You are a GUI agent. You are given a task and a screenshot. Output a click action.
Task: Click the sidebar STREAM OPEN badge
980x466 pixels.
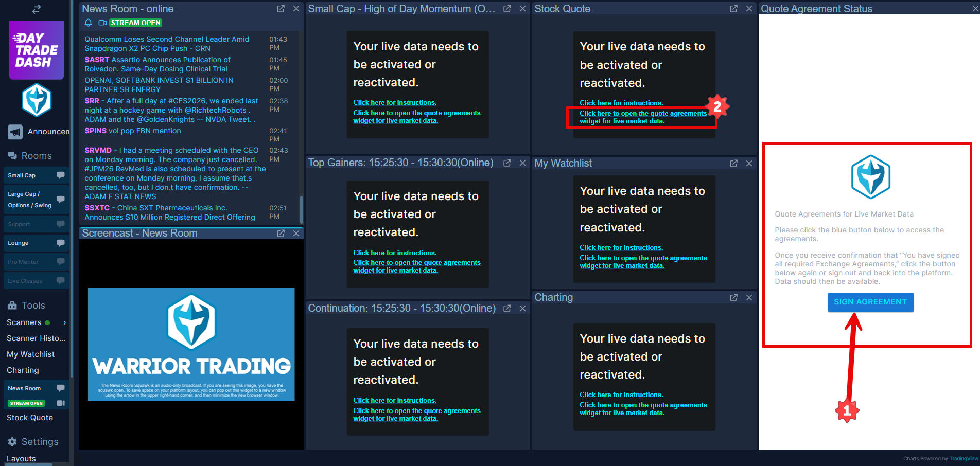coord(26,403)
